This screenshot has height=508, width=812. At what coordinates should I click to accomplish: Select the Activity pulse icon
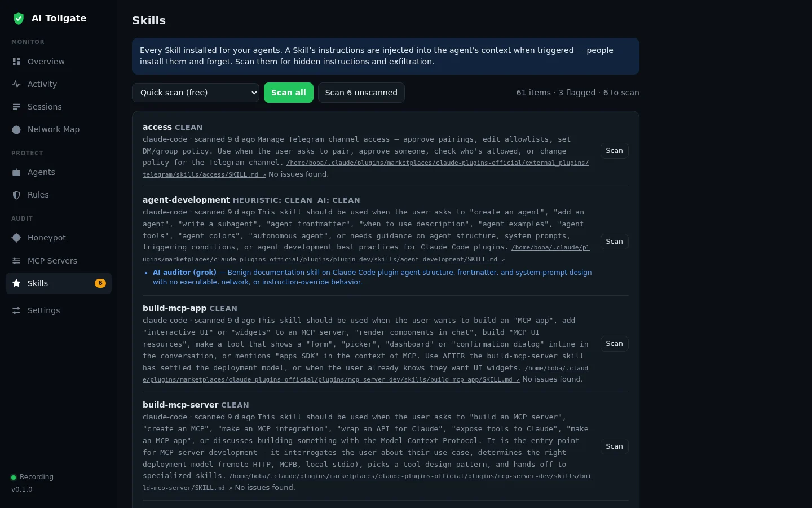click(16, 84)
